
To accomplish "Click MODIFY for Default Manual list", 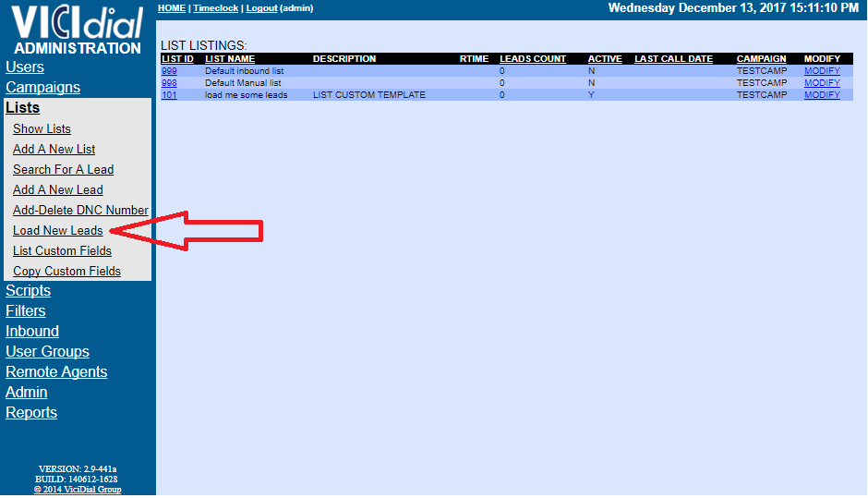I will 822,83.
